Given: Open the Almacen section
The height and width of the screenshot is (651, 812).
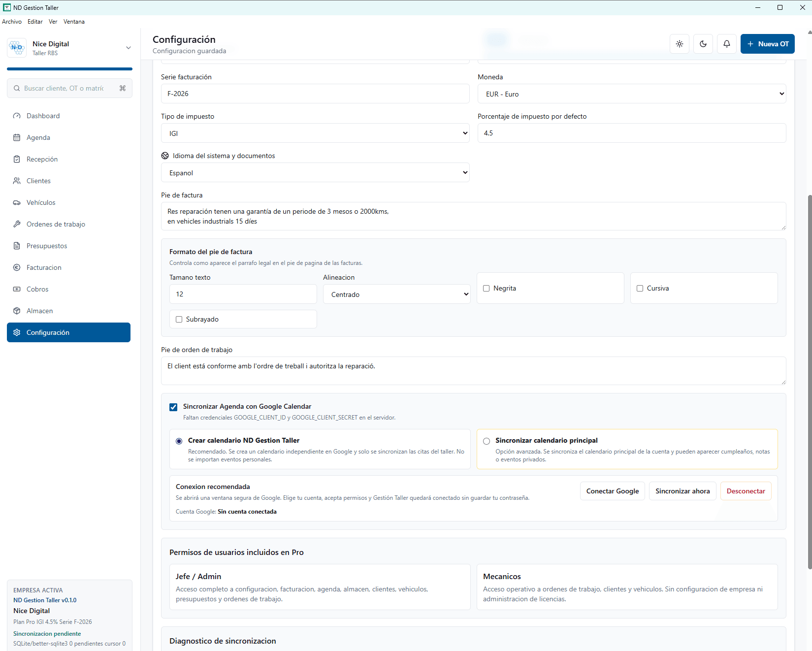Looking at the screenshot, I should [x=69, y=311].
